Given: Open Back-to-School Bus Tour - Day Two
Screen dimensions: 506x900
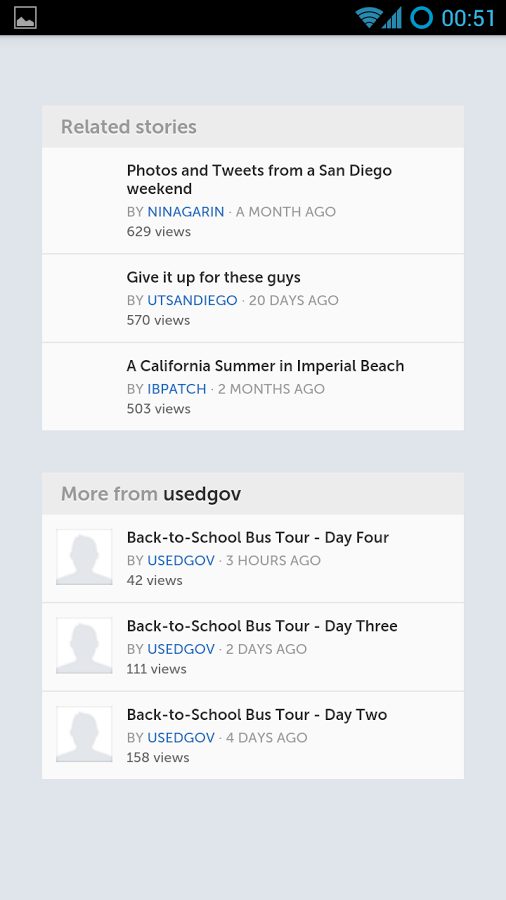Looking at the screenshot, I should click(257, 715).
